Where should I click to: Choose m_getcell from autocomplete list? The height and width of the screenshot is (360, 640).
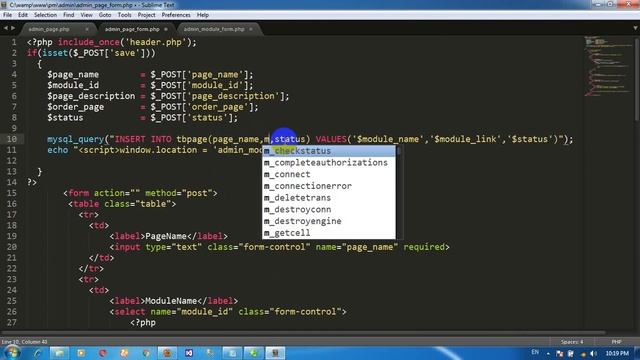click(329, 233)
